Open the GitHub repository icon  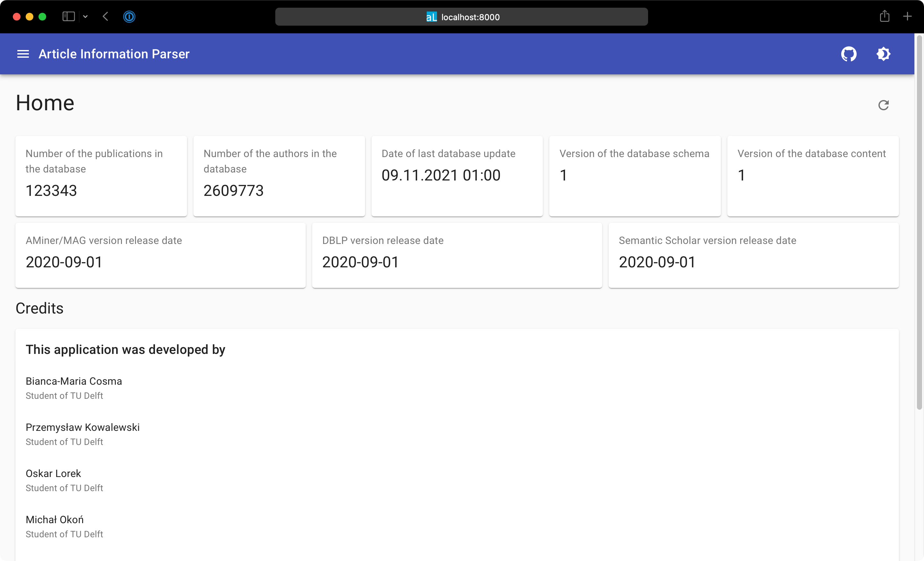point(848,54)
